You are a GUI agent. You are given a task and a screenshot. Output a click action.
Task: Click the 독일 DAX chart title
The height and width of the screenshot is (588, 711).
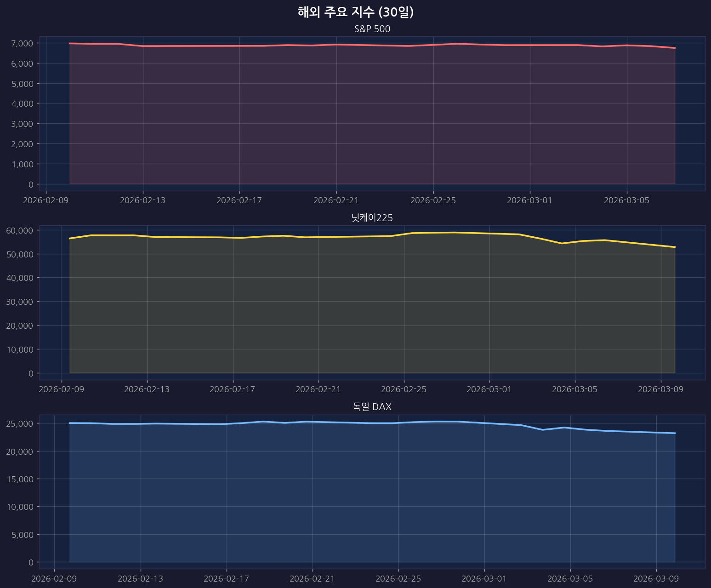372,407
